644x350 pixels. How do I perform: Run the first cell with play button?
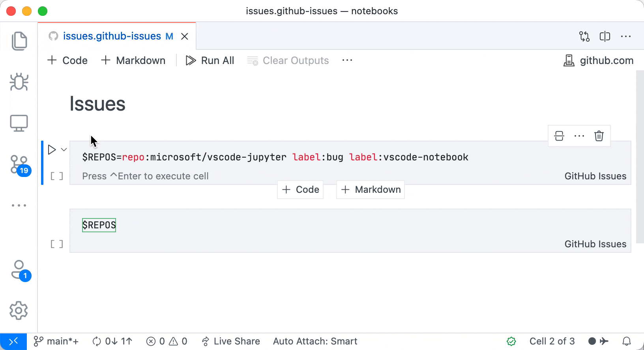[52, 150]
